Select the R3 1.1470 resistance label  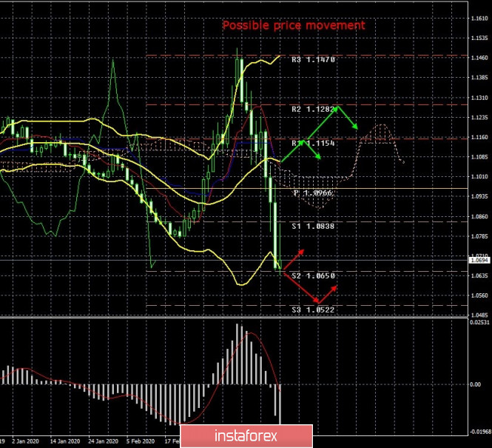tap(313, 60)
